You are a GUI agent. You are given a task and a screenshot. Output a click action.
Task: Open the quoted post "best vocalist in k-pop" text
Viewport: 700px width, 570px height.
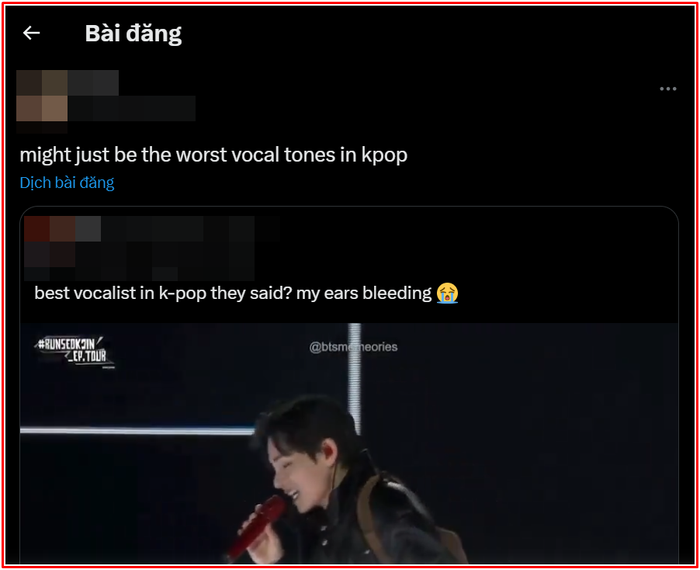(233, 293)
